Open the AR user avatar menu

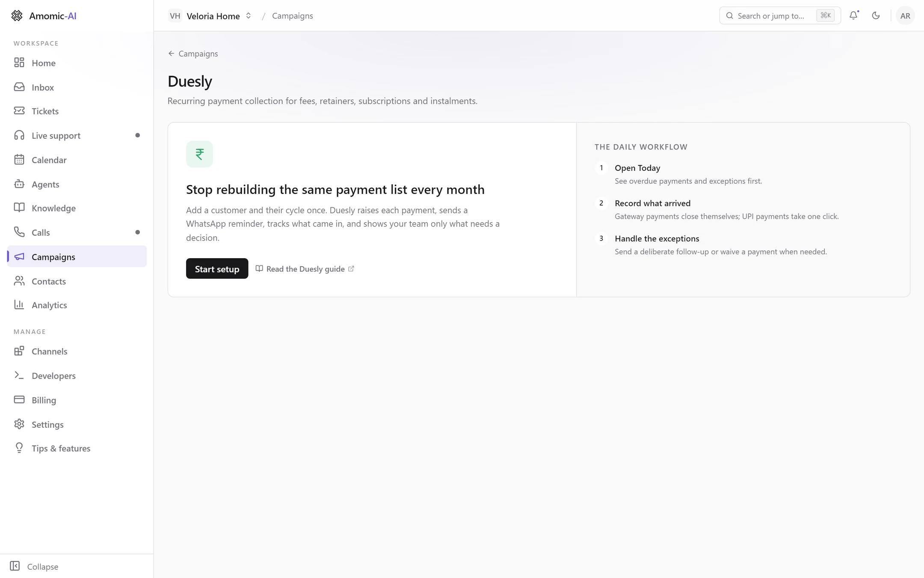point(905,16)
